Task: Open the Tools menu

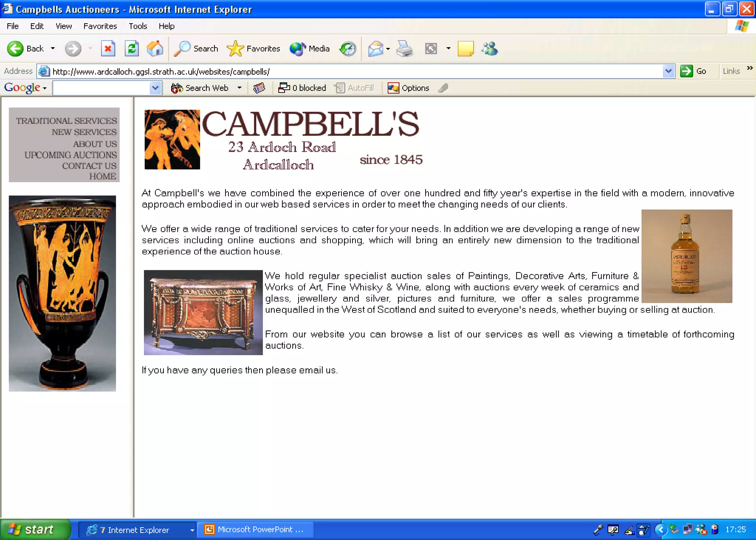Action: (x=138, y=26)
